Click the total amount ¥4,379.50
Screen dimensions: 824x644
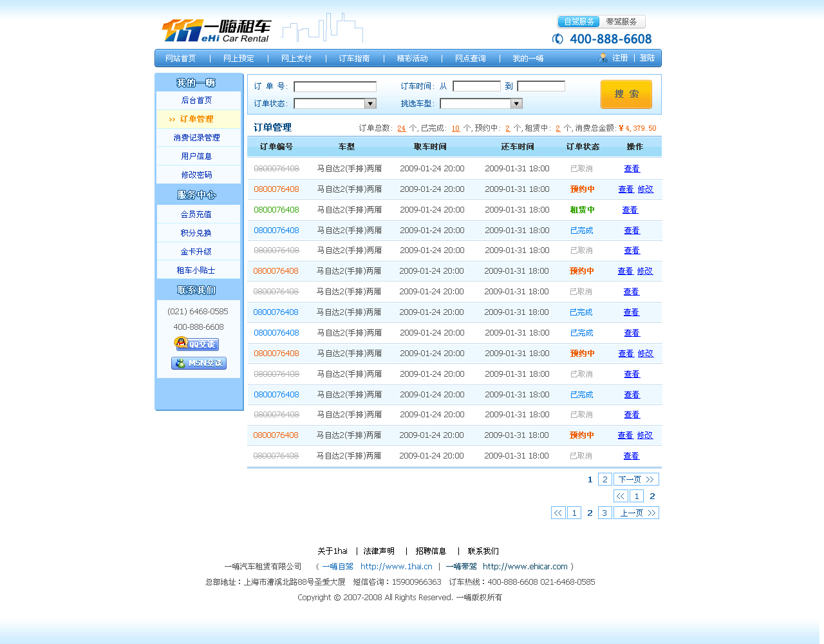tap(637, 128)
